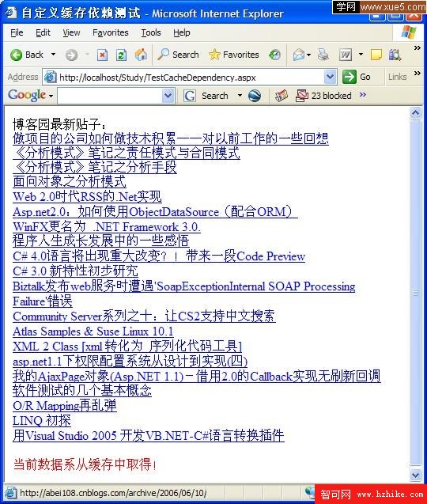Screen dimensions: 427x504
Task: Edit page with Word icon
Action: coord(346,55)
